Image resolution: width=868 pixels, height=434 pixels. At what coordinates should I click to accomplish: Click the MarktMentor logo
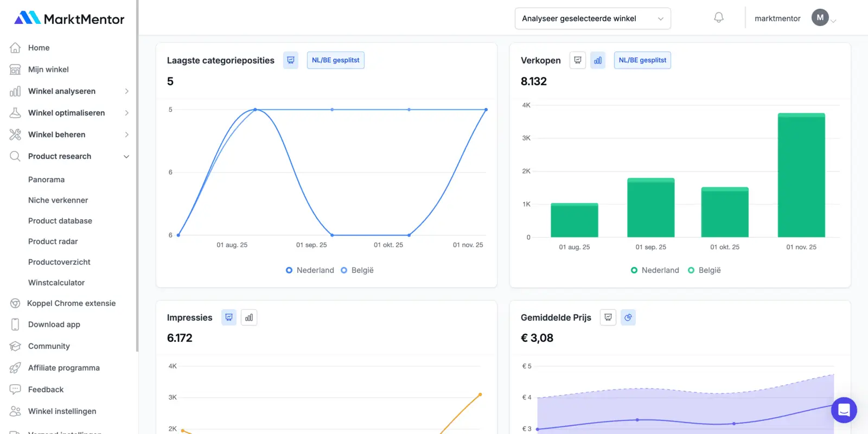69,18
